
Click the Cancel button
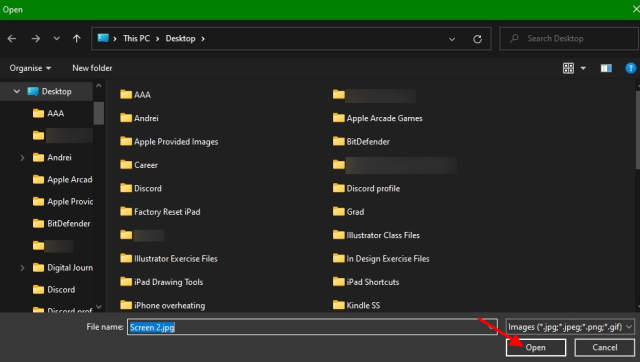click(604, 347)
